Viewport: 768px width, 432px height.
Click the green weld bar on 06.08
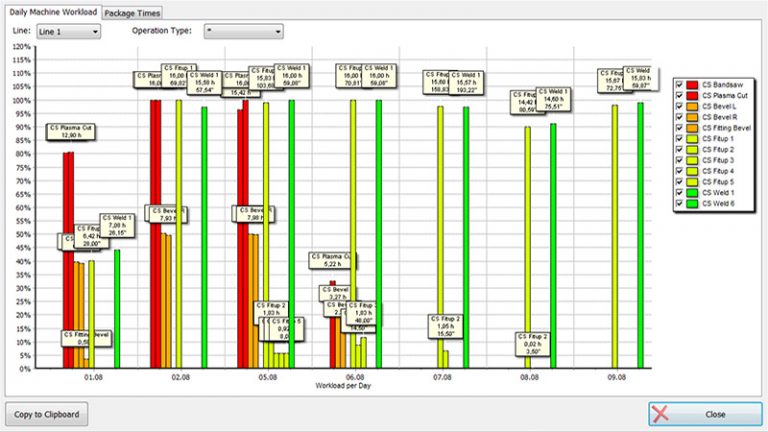[x=379, y=234]
